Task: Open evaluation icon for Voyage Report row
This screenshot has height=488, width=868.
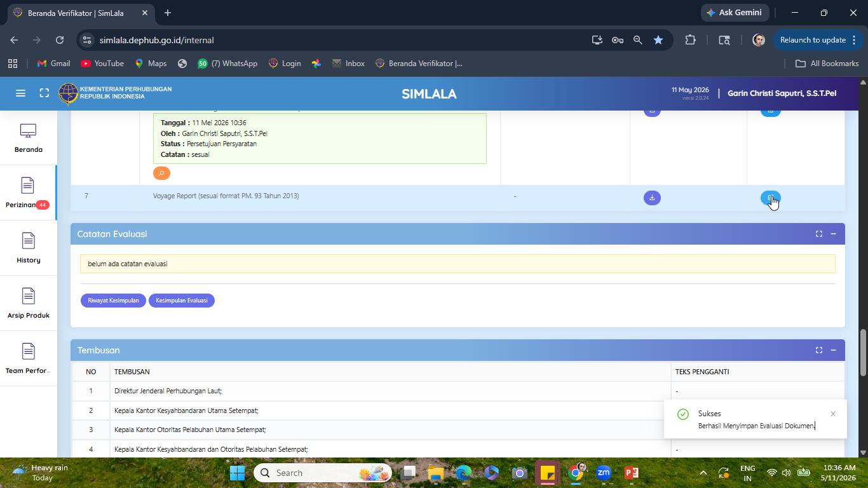Action: point(770,198)
